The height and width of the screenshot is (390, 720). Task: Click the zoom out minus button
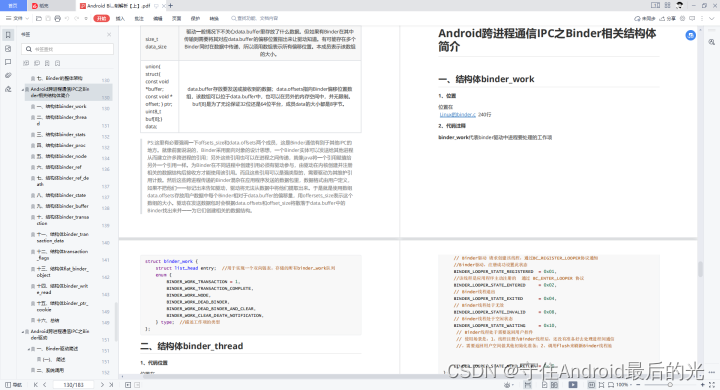pyautogui.click(x=638, y=385)
